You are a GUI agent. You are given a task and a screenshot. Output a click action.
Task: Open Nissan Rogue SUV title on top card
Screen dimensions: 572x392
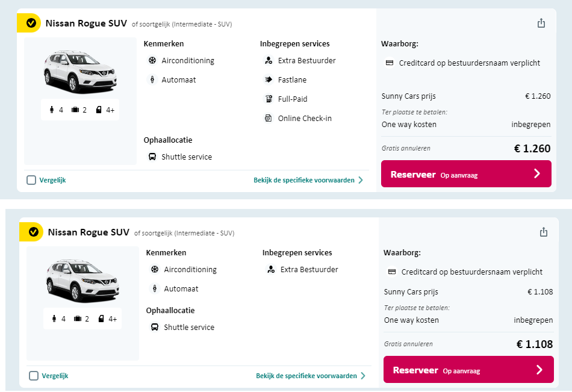pos(86,23)
